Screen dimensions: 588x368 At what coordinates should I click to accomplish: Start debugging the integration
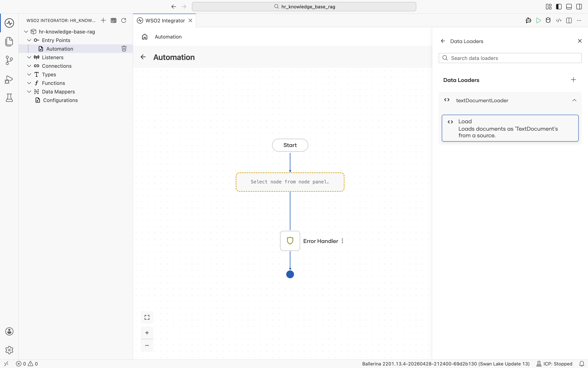coord(548,20)
